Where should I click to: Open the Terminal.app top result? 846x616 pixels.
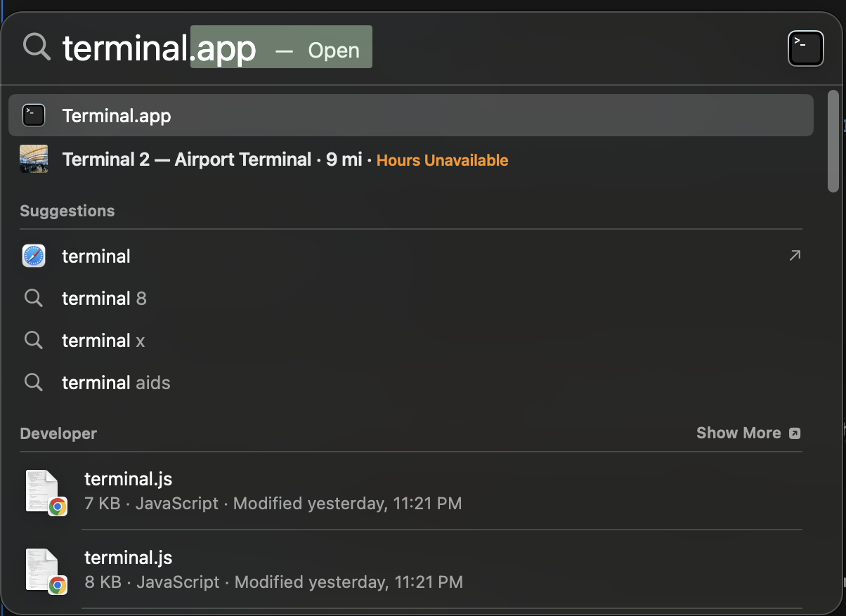(411, 115)
